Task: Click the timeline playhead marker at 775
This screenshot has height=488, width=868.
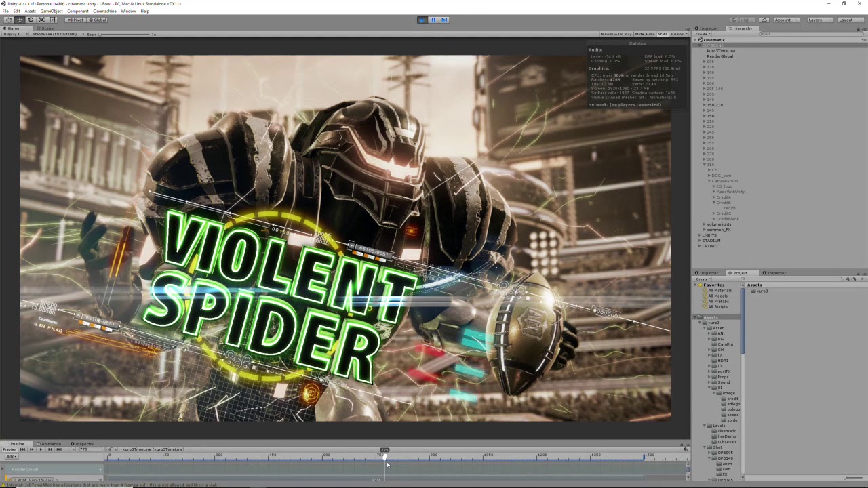Action: click(x=384, y=450)
